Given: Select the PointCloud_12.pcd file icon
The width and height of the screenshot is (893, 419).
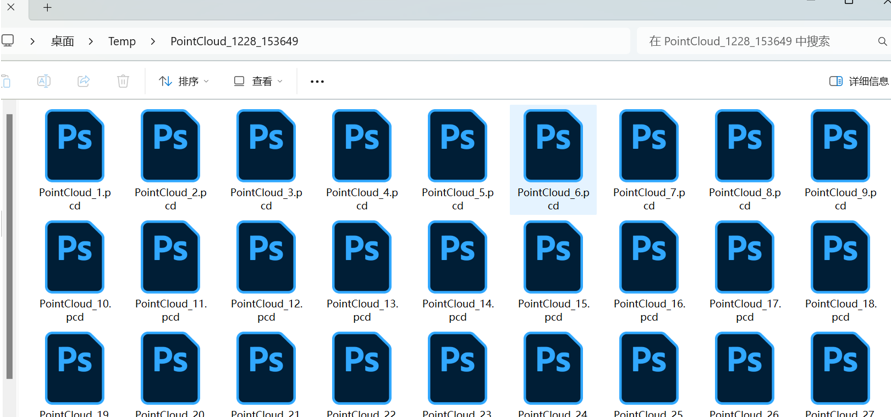Looking at the screenshot, I should point(266,257).
